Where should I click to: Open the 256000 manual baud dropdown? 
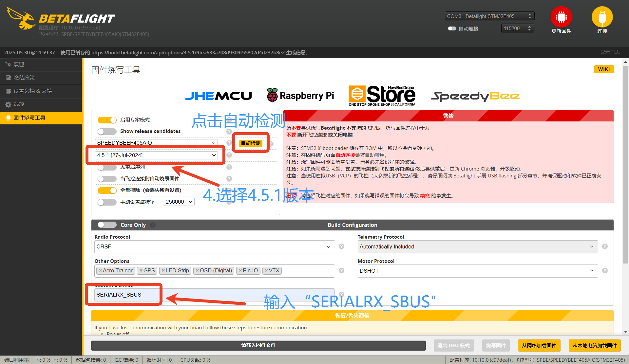(179, 202)
